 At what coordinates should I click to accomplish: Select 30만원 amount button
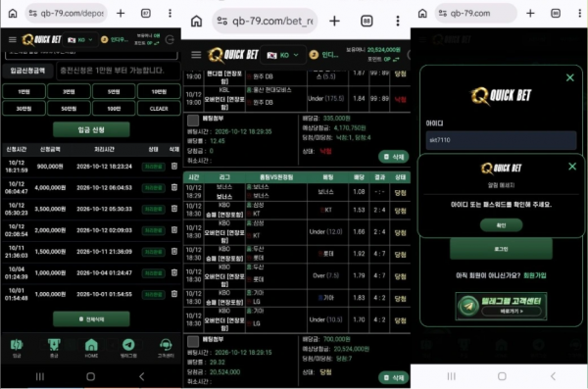(x=24, y=109)
